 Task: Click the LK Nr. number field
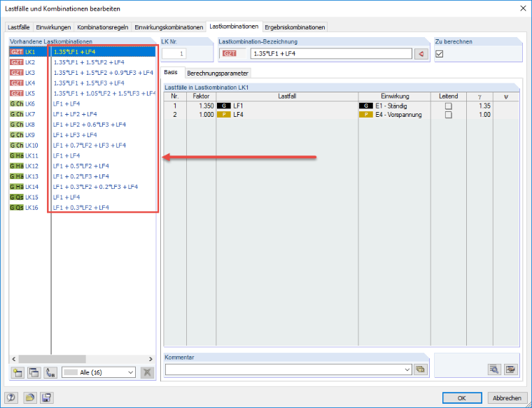click(174, 54)
